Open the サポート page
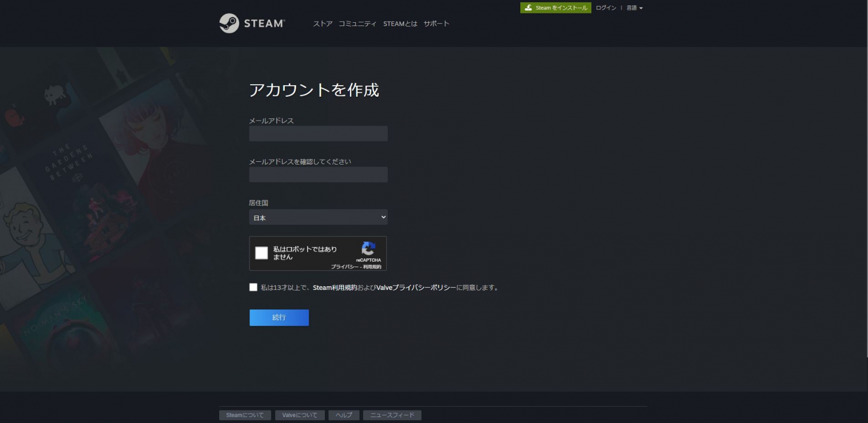This screenshot has height=423, width=868. [436, 24]
